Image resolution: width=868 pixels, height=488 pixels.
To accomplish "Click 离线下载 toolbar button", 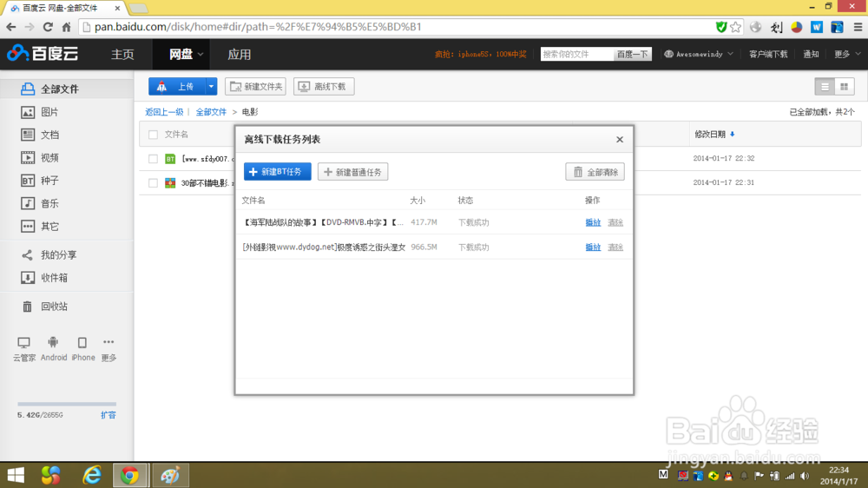I will pyautogui.click(x=324, y=87).
